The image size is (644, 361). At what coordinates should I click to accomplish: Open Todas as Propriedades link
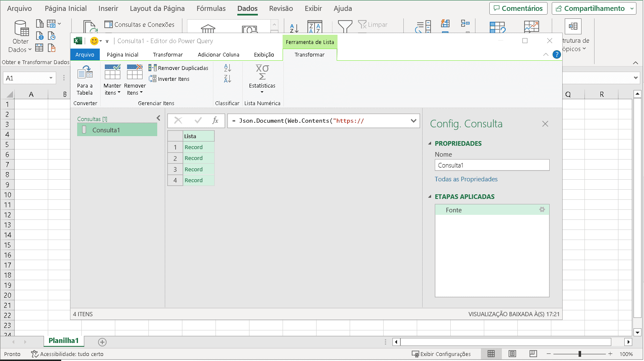466,179
